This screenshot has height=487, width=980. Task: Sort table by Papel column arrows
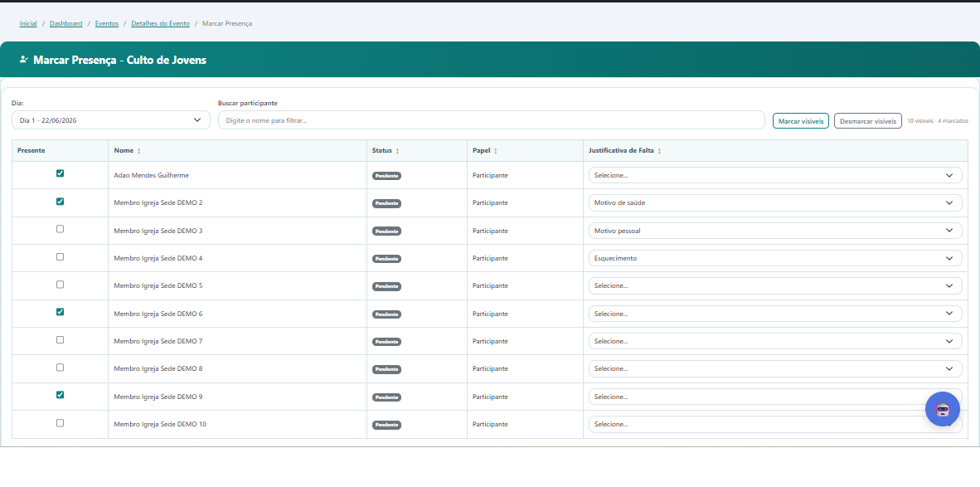click(x=496, y=151)
